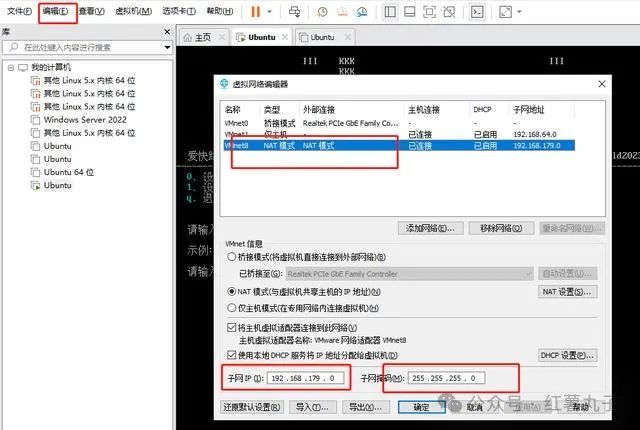Close the 库 library panel
Screen dimensions: 640x430
tap(167, 32)
